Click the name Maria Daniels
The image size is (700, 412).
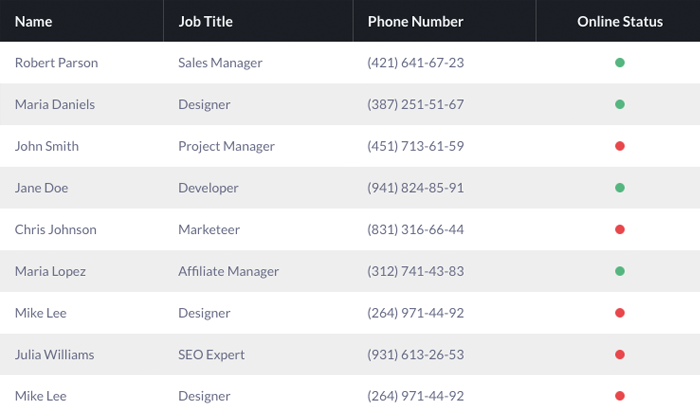click(55, 104)
